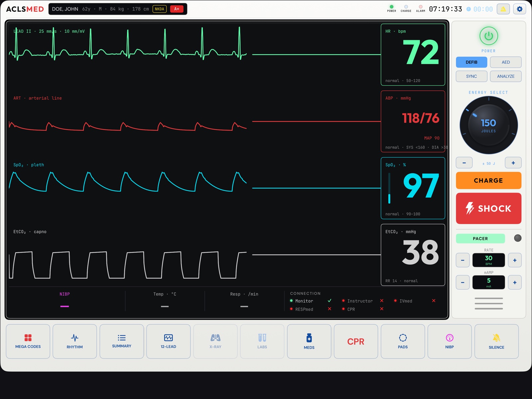This screenshot has width=532, height=399.
Task: Open the Meds panel
Action: click(309, 341)
